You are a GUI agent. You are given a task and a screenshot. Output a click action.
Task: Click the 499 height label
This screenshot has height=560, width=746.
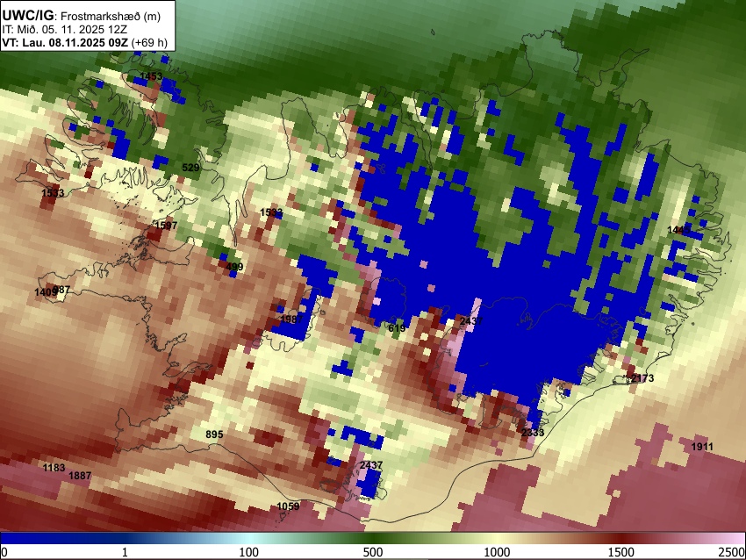(x=234, y=267)
